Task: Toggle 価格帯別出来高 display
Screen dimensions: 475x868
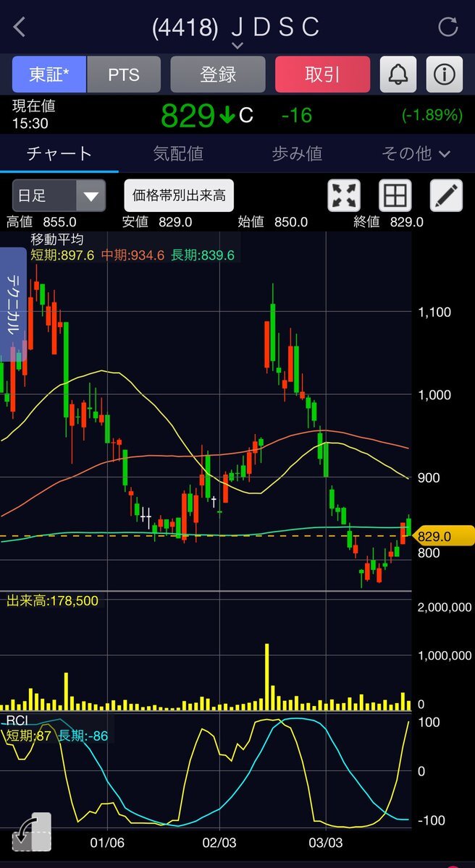Action: pyautogui.click(x=179, y=195)
